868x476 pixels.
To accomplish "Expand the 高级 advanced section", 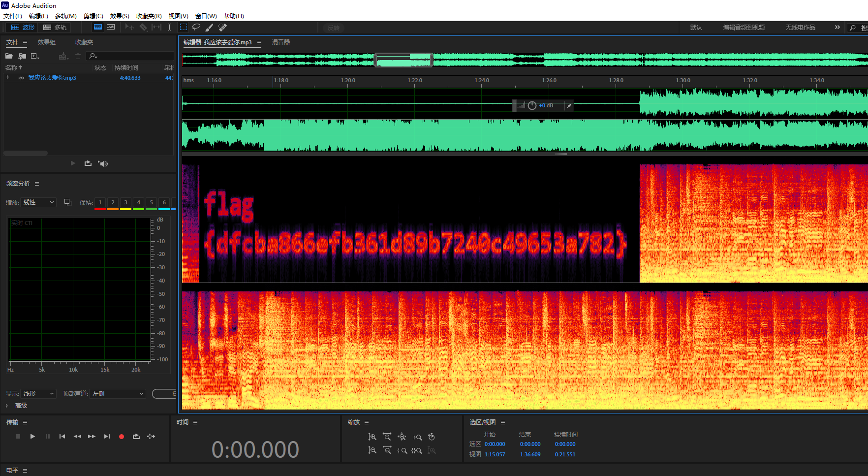I will pyautogui.click(x=7, y=406).
